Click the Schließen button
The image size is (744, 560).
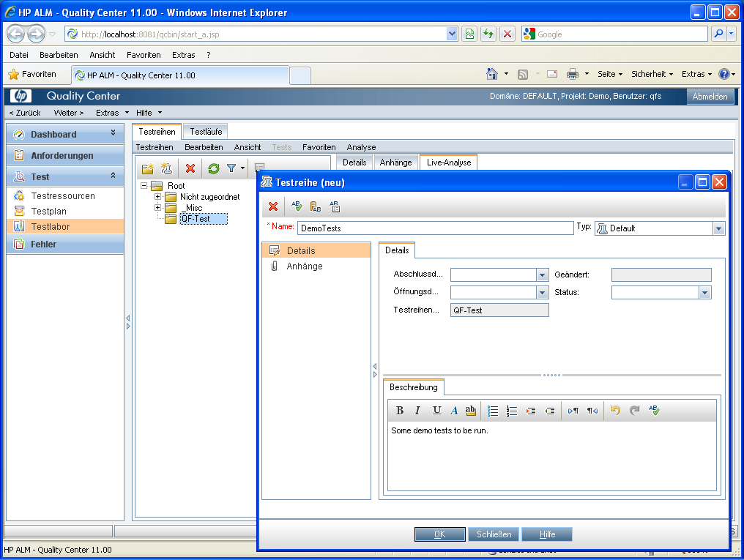494,534
